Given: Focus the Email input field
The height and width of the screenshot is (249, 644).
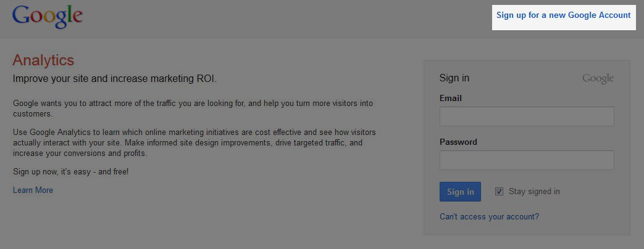Looking at the screenshot, I should click(526, 116).
